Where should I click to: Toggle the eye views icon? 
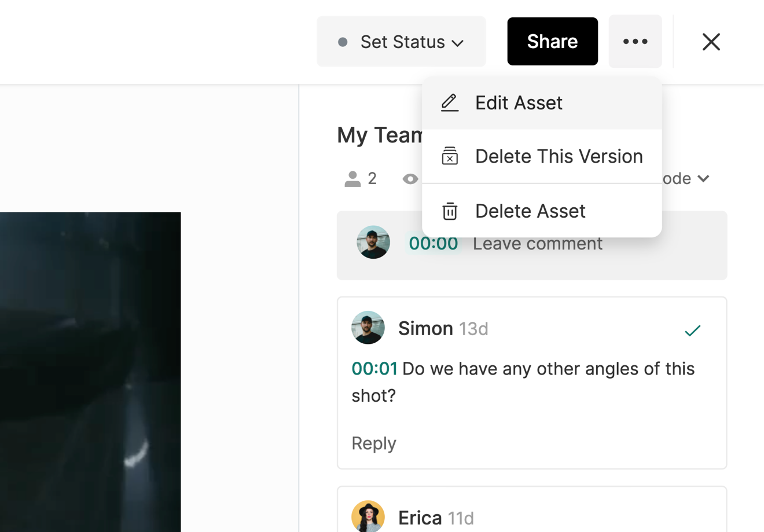tap(410, 179)
